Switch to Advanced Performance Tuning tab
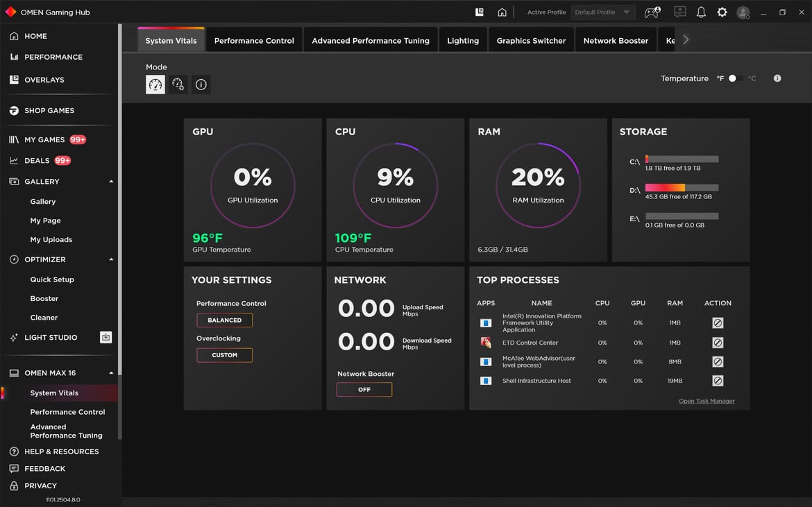The height and width of the screenshot is (507, 812). (371, 40)
